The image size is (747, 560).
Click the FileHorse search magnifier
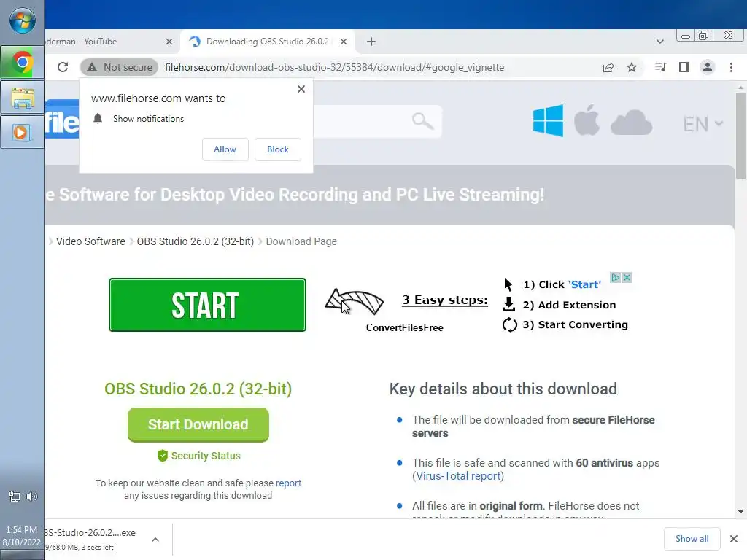pos(422,122)
